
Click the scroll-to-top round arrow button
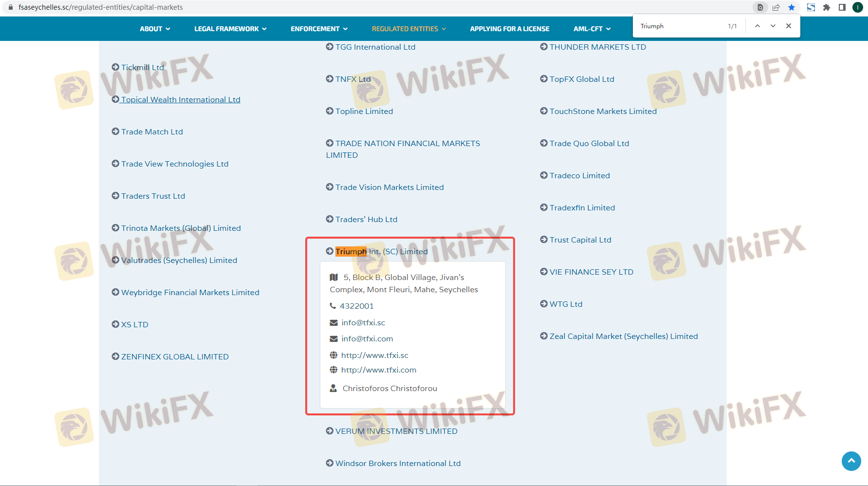(x=851, y=461)
